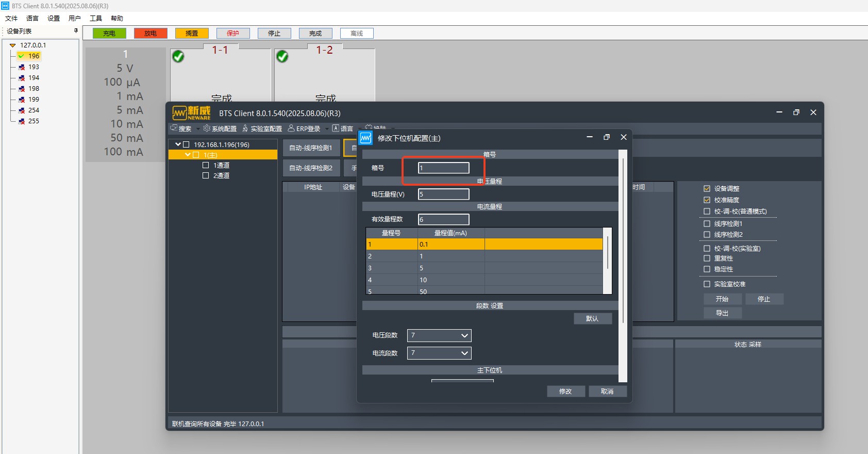Click the pin icon in the 设备列表 panel
The height and width of the screenshot is (454, 868).
[x=76, y=31]
